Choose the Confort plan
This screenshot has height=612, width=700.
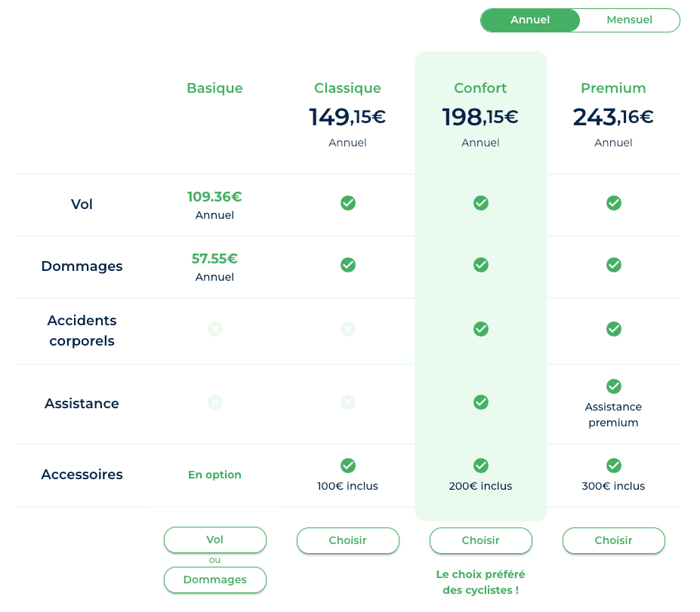point(480,540)
